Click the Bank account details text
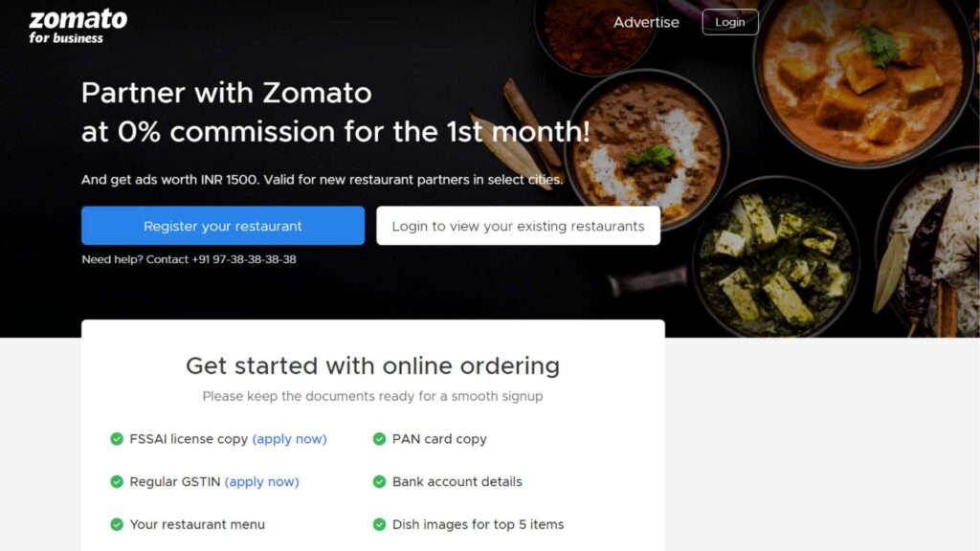 click(457, 482)
